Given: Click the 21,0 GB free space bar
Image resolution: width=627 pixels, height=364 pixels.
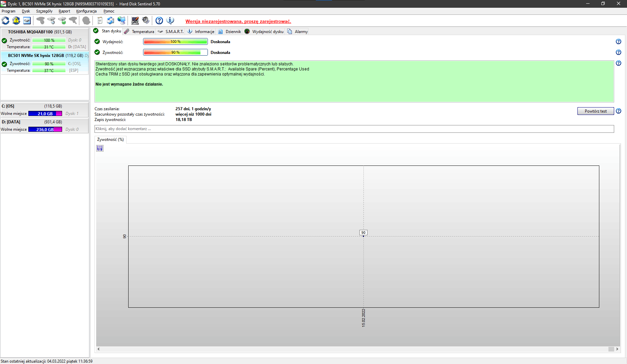Looking at the screenshot, I should click(45, 114).
